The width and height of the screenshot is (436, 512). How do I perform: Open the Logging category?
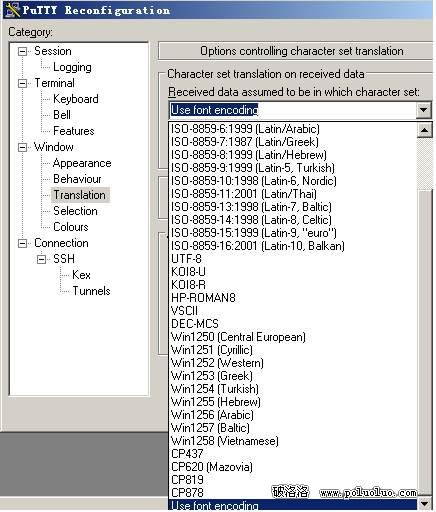click(x=72, y=67)
